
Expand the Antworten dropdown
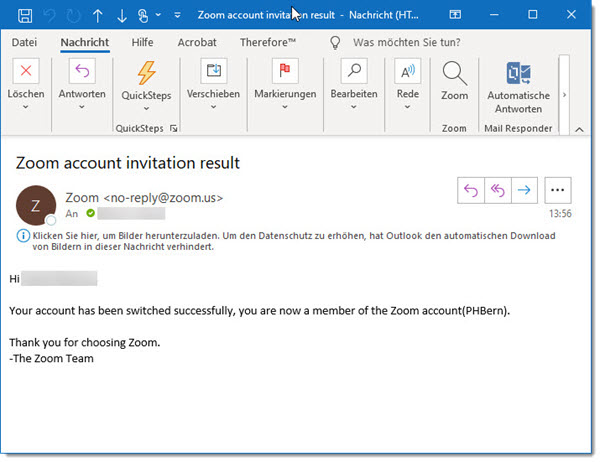coord(83,108)
